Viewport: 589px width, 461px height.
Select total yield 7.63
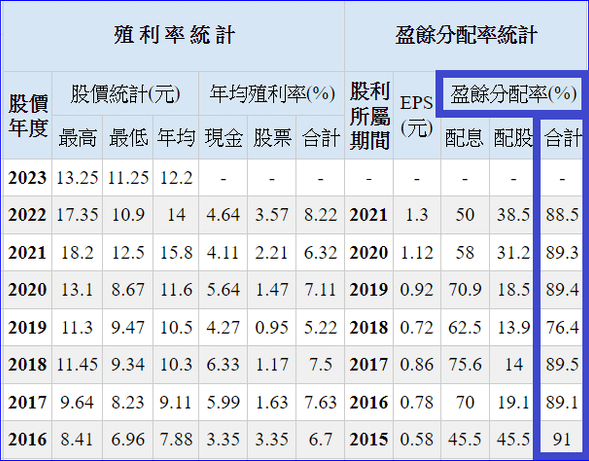[x=320, y=402]
